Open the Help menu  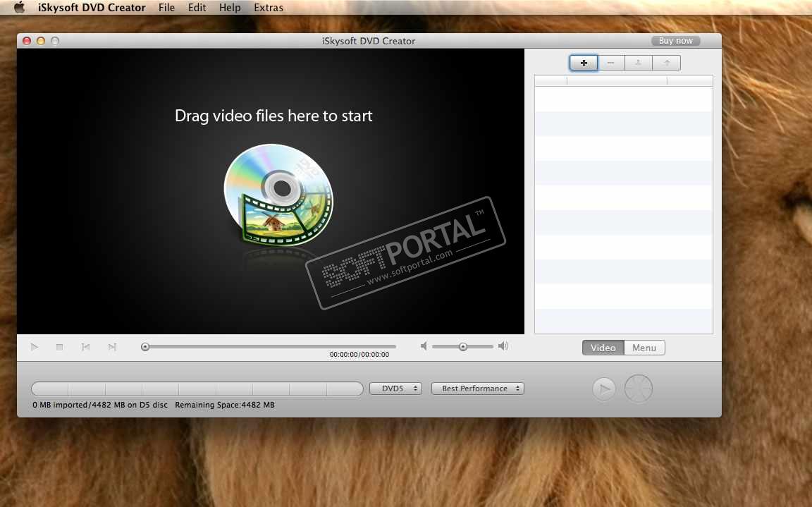pos(229,8)
